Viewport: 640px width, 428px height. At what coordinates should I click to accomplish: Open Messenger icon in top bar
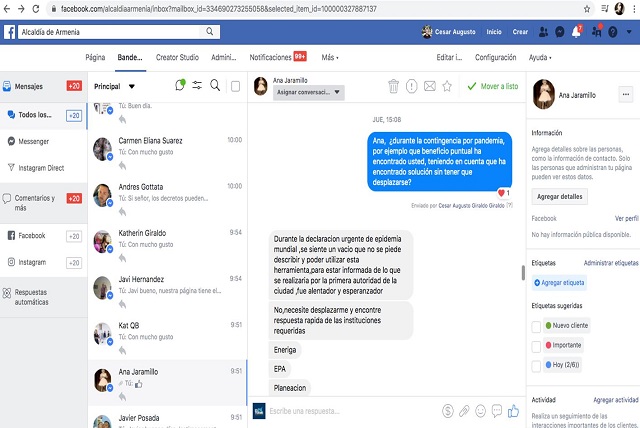tap(560, 32)
